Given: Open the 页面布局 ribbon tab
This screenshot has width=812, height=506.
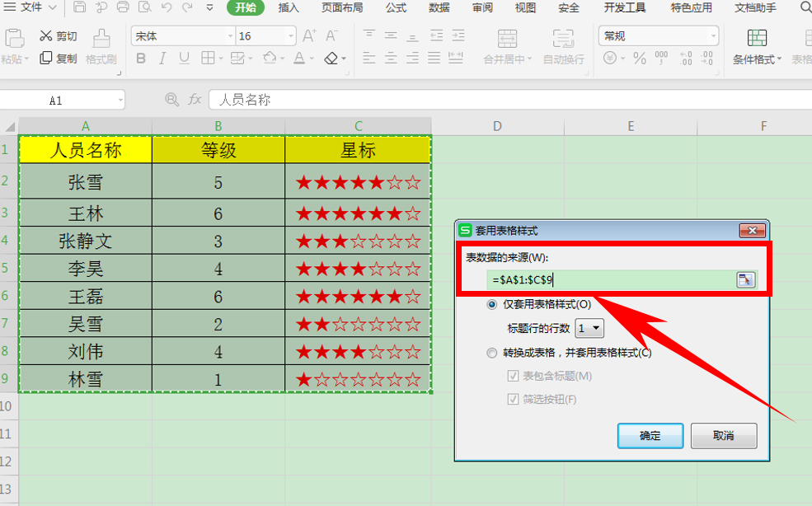Looking at the screenshot, I should pos(342,7).
